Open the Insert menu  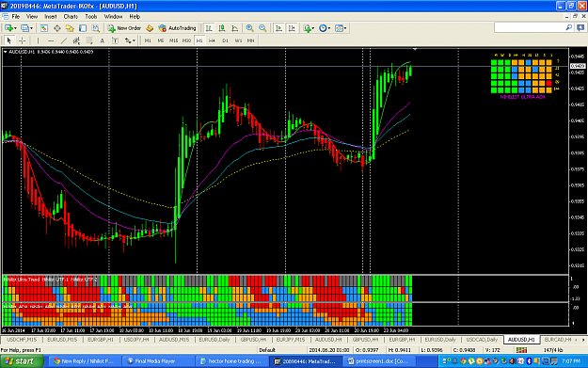click(x=51, y=17)
